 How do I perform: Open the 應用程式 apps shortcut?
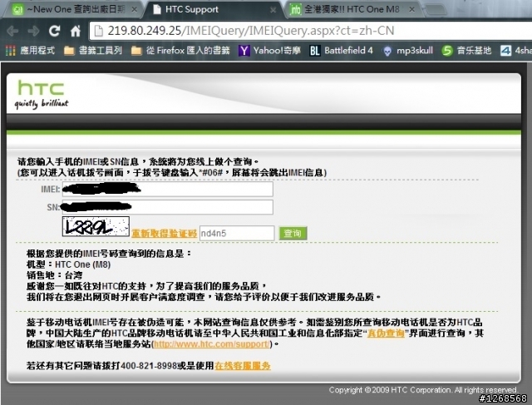coord(30,51)
